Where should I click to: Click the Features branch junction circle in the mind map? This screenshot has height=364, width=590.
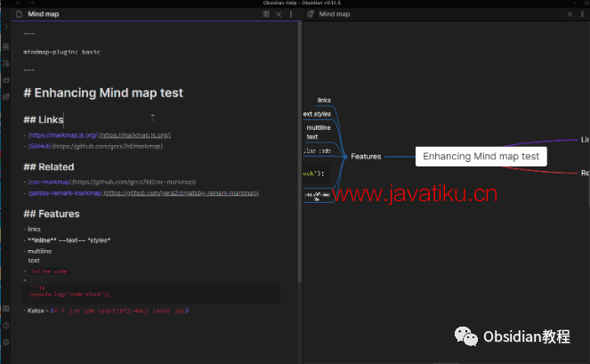pos(345,157)
